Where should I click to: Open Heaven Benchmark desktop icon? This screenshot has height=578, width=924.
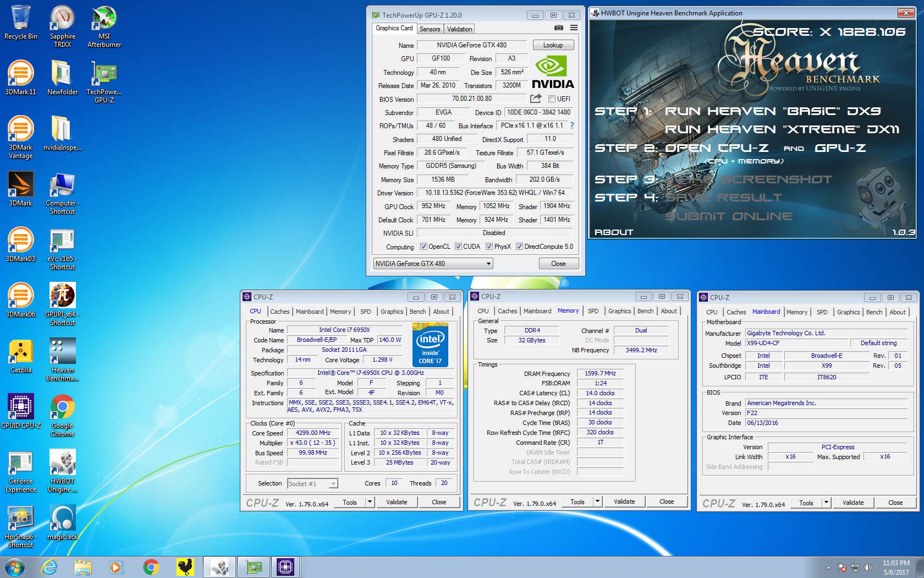tap(62, 359)
